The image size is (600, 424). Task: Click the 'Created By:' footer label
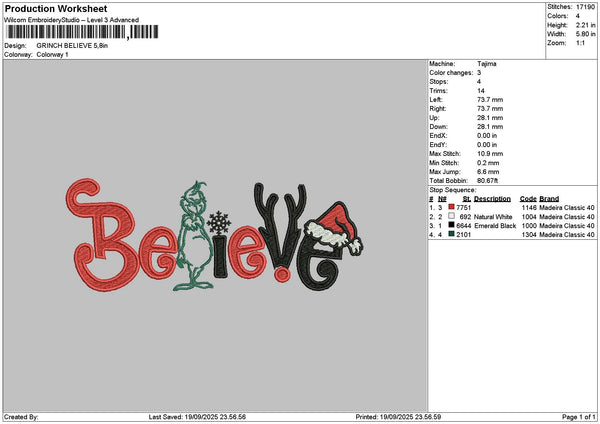tap(21, 417)
